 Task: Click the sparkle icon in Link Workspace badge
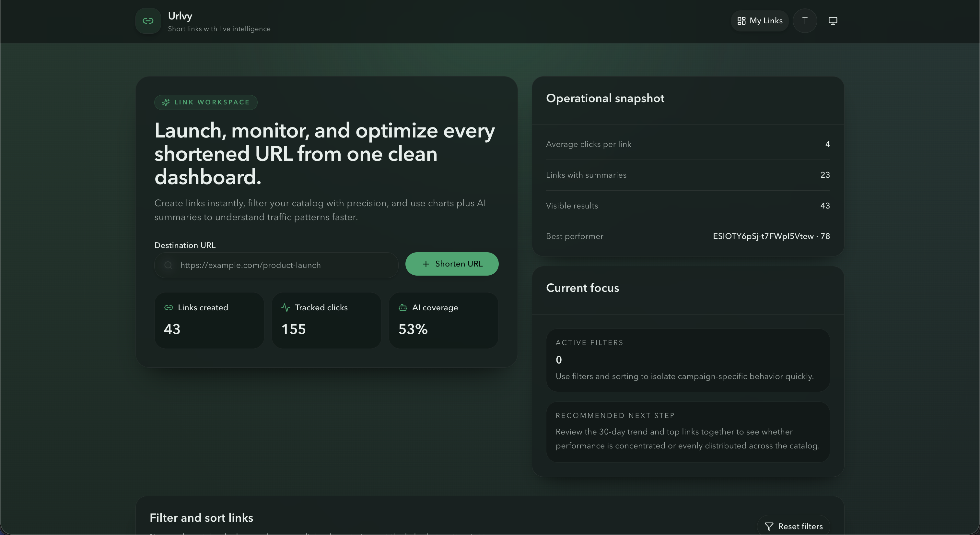[166, 102]
